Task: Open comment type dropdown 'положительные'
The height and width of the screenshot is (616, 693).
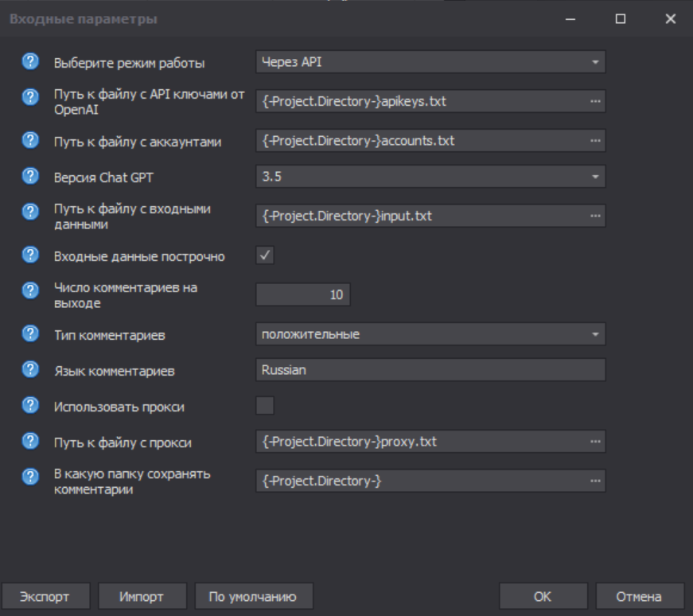Action: 430,334
